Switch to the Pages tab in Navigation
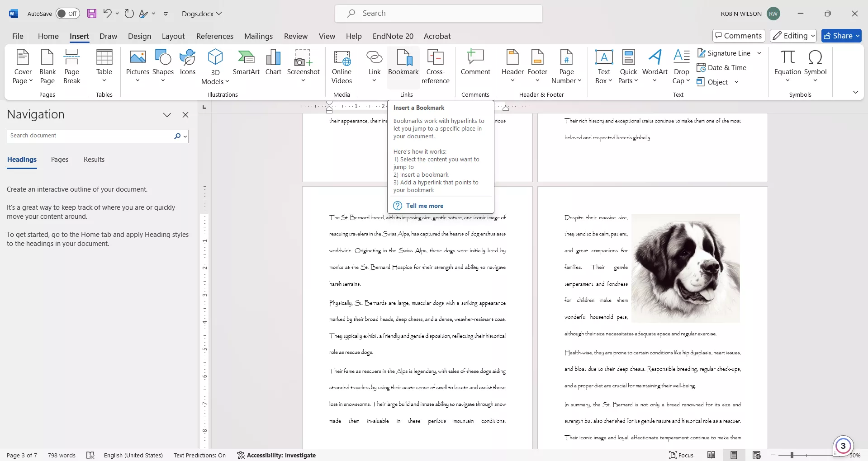 click(60, 160)
